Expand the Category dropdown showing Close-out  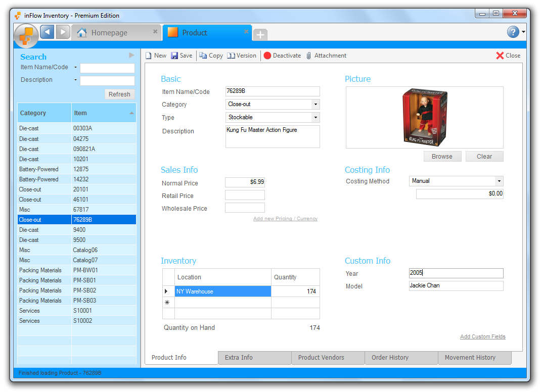(x=316, y=105)
